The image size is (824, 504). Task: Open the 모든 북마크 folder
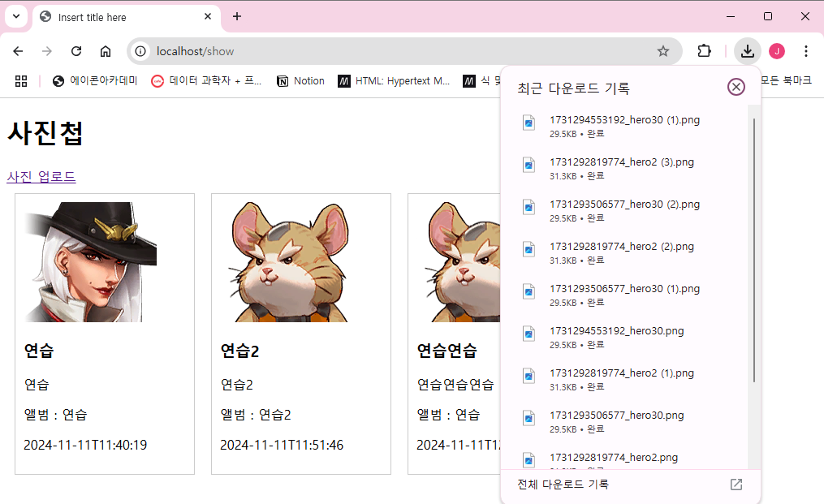786,80
